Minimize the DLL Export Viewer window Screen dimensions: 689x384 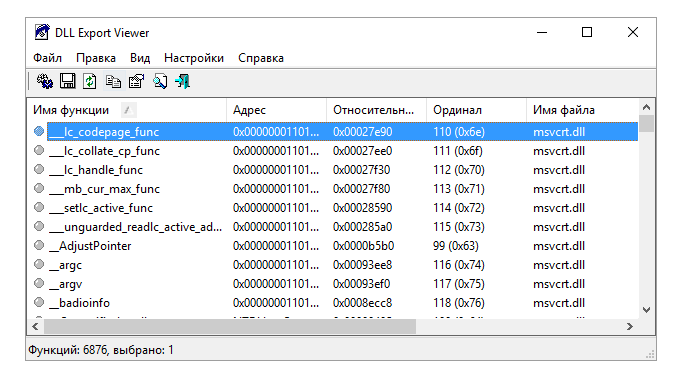(x=542, y=32)
